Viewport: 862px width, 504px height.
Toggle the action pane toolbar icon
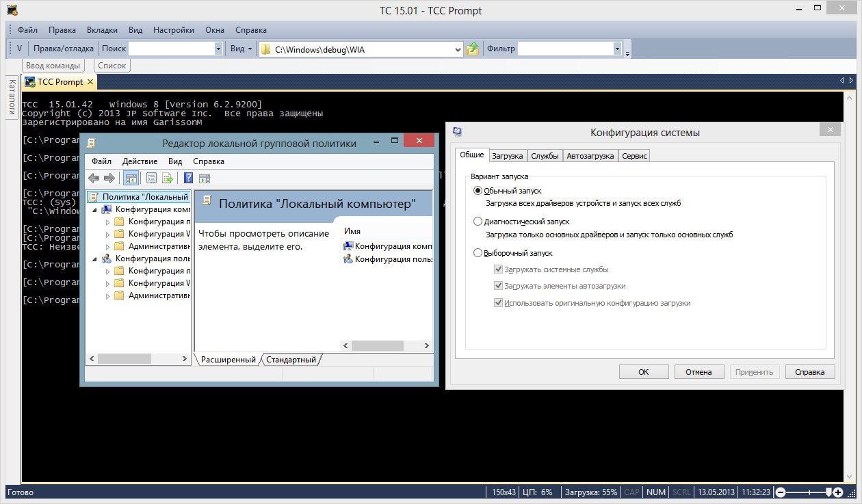204,178
